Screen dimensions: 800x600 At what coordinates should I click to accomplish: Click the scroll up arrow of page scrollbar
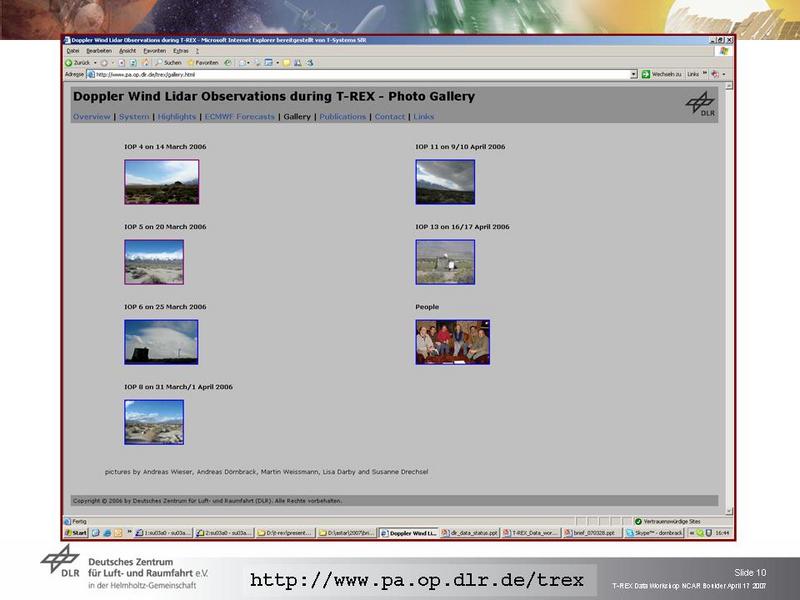[x=729, y=86]
